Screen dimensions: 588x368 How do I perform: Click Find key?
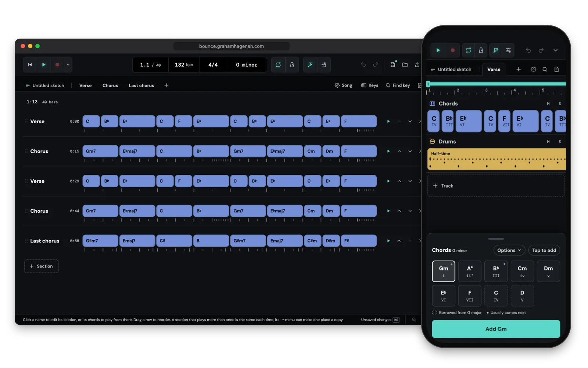click(398, 85)
